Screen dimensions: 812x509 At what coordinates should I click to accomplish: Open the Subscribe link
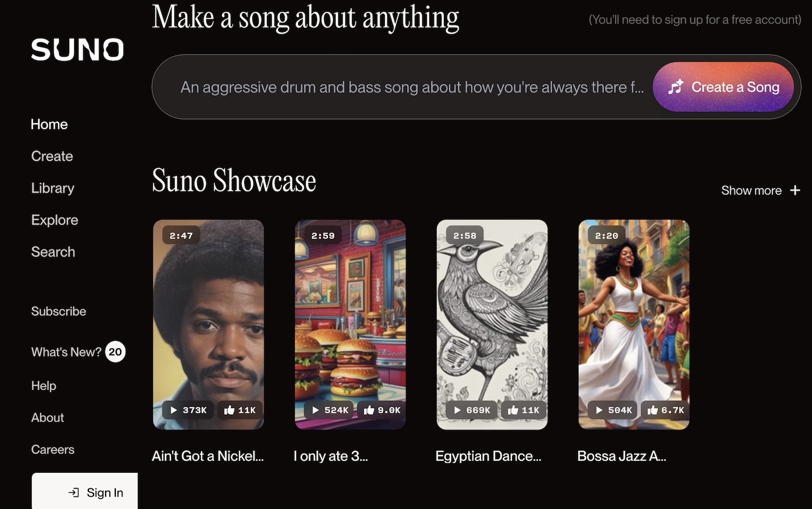coord(58,312)
